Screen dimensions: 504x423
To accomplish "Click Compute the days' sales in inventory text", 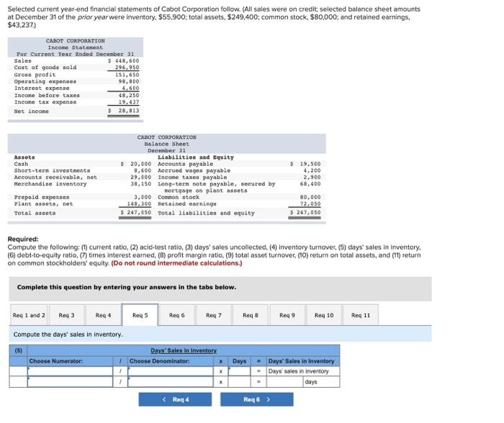I will [x=68, y=335].
